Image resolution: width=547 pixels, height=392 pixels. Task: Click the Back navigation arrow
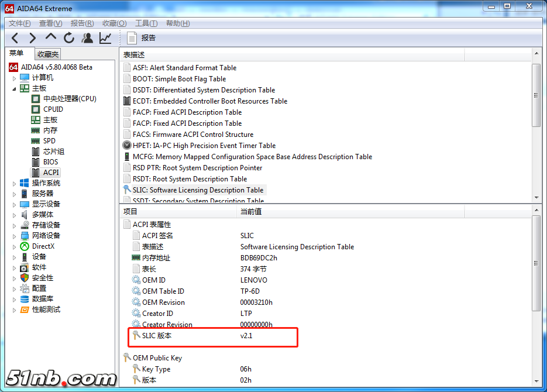(x=15, y=38)
